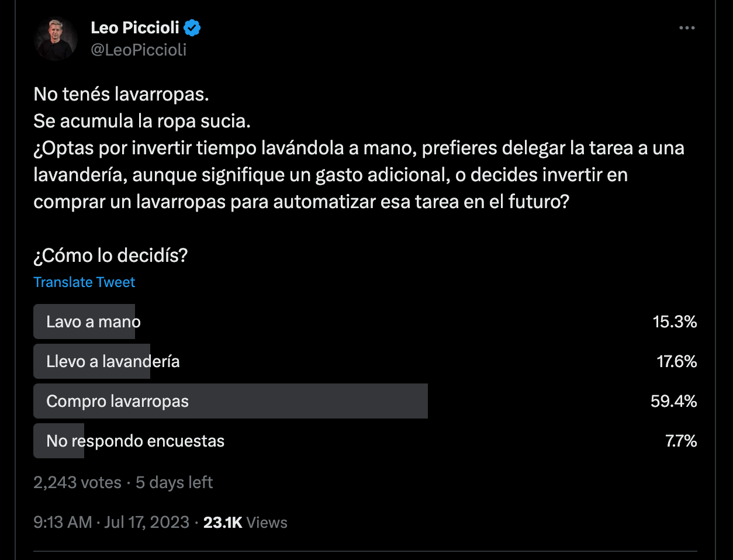Open Leo Piccioli's profile picture
Screen dimensions: 733x560
tap(56, 39)
